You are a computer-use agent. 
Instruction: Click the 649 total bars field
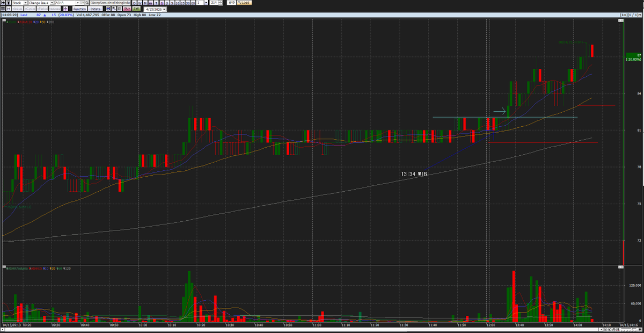(x=231, y=3)
